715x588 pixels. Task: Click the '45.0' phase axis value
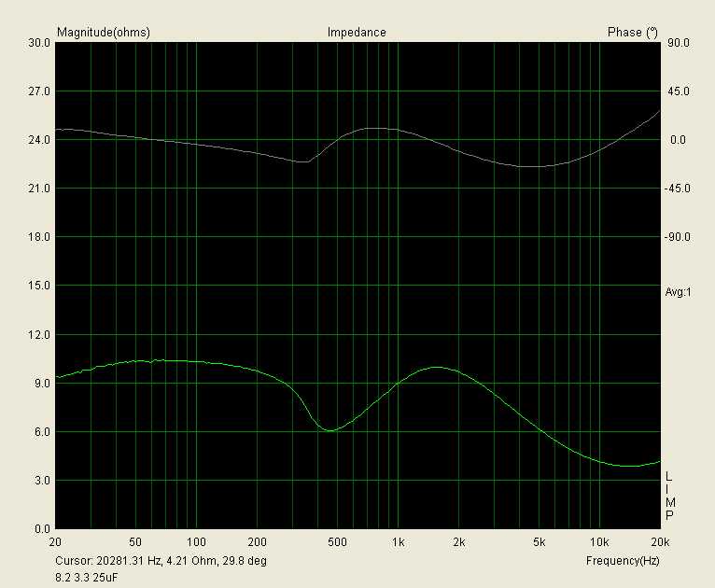pyautogui.click(x=679, y=91)
